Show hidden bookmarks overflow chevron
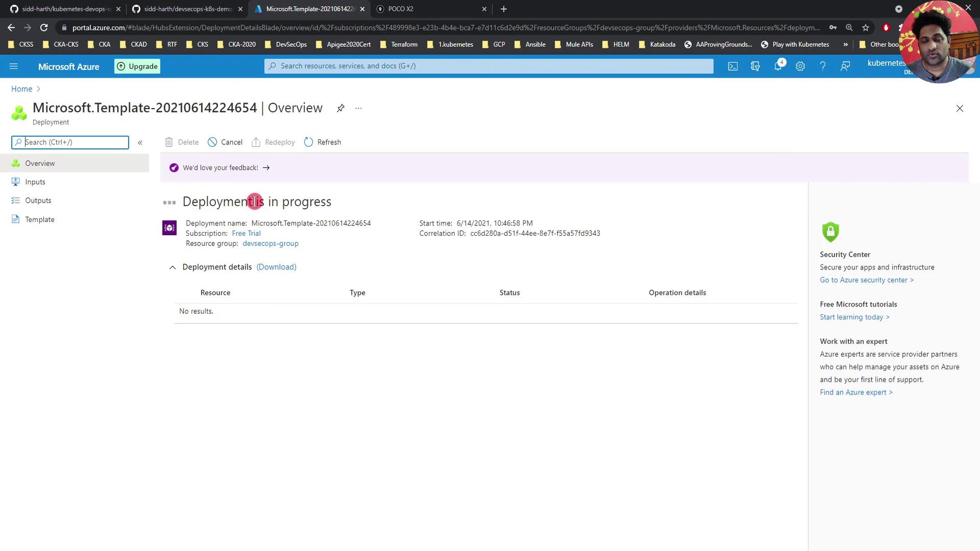The image size is (980, 551). (x=845, y=44)
